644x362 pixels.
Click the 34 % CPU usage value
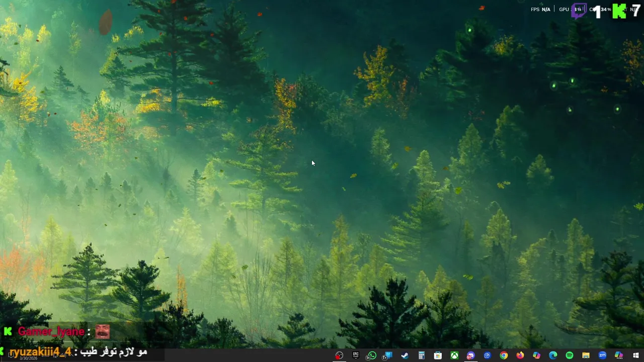(605, 10)
